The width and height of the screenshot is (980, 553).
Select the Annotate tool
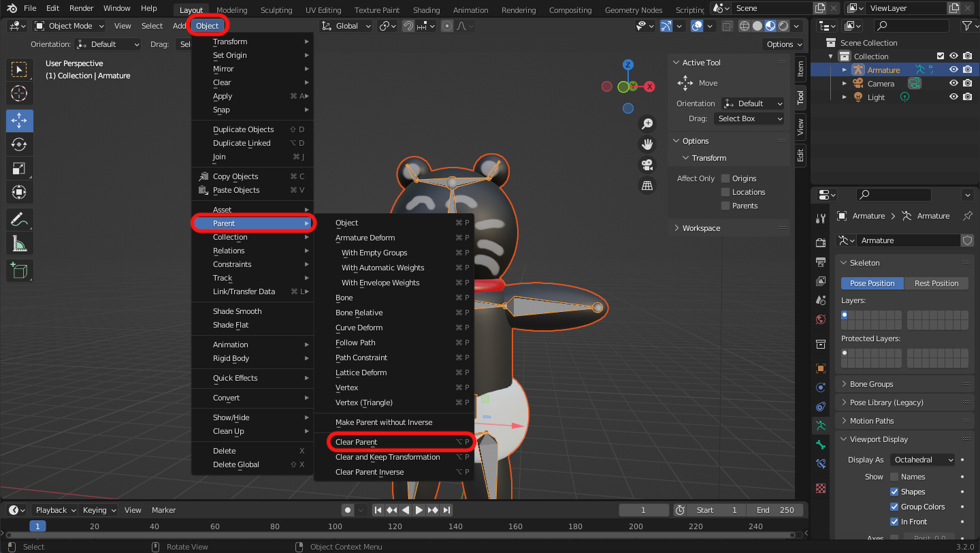(19, 220)
